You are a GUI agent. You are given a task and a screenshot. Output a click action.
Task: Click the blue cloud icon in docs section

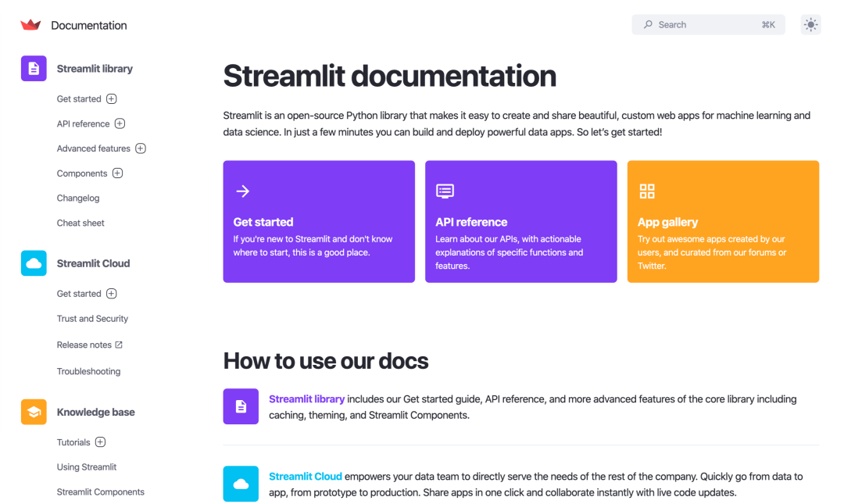(241, 484)
